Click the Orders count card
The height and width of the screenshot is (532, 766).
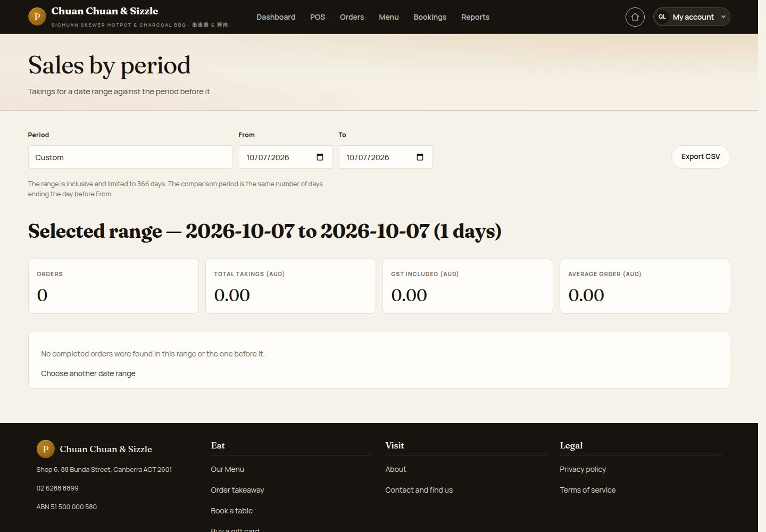(113, 286)
